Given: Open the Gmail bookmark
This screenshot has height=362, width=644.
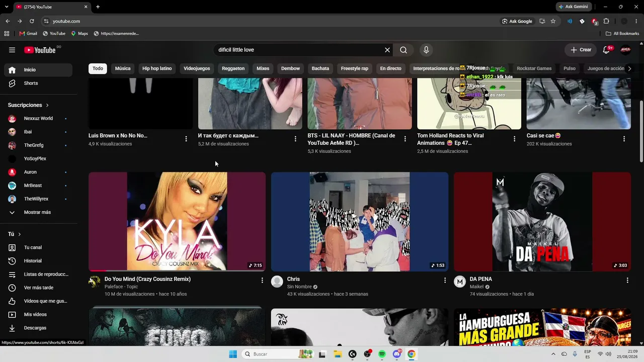Looking at the screenshot, I should (x=28, y=34).
